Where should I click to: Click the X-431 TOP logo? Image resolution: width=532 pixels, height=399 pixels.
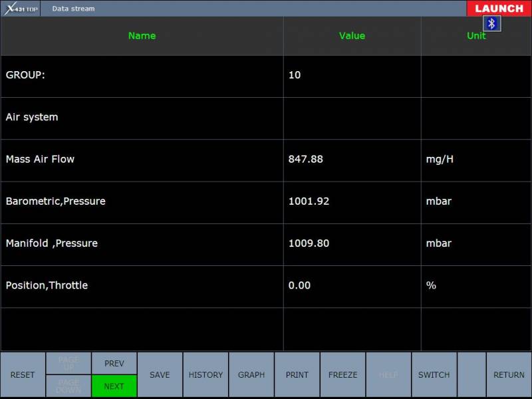(21, 9)
